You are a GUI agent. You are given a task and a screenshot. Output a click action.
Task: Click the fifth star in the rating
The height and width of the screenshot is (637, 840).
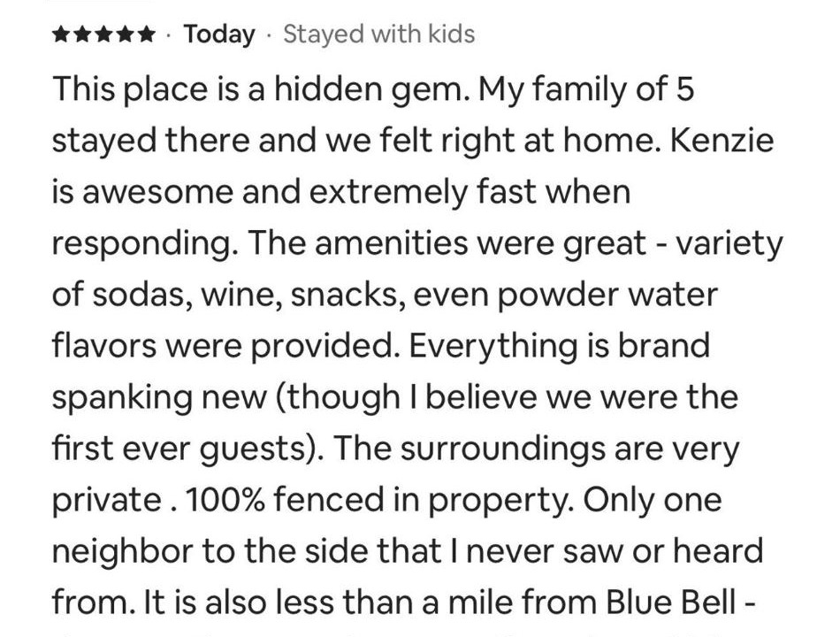click(146, 35)
